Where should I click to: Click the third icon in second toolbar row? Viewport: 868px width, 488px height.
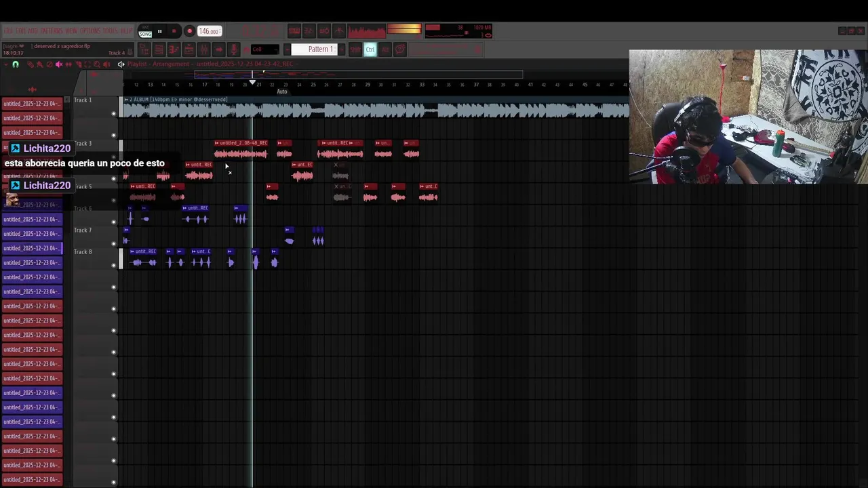click(174, 49)
